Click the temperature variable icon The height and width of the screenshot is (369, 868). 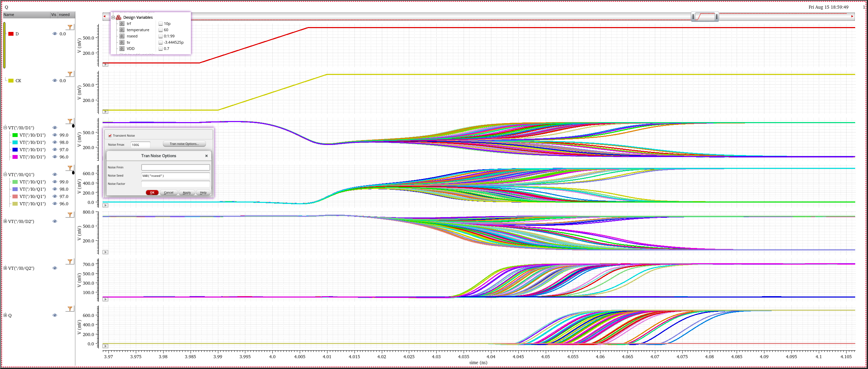(x=122, y=30)
